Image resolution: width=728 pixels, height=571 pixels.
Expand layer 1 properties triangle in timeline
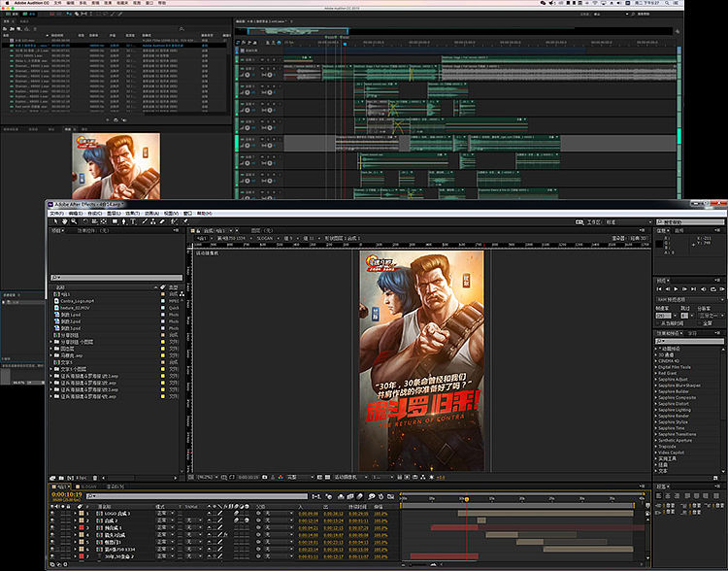pos(75,514)
